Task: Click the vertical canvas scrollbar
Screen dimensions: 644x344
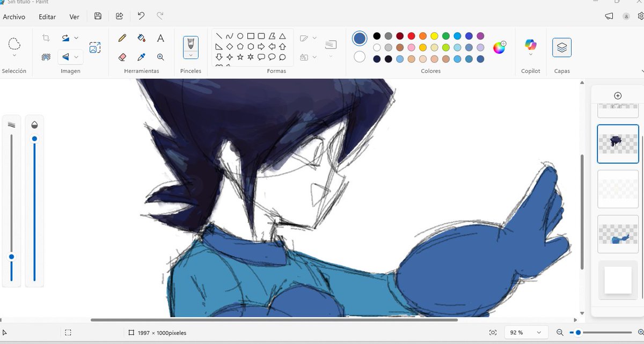Action: [x=582, y=212]
